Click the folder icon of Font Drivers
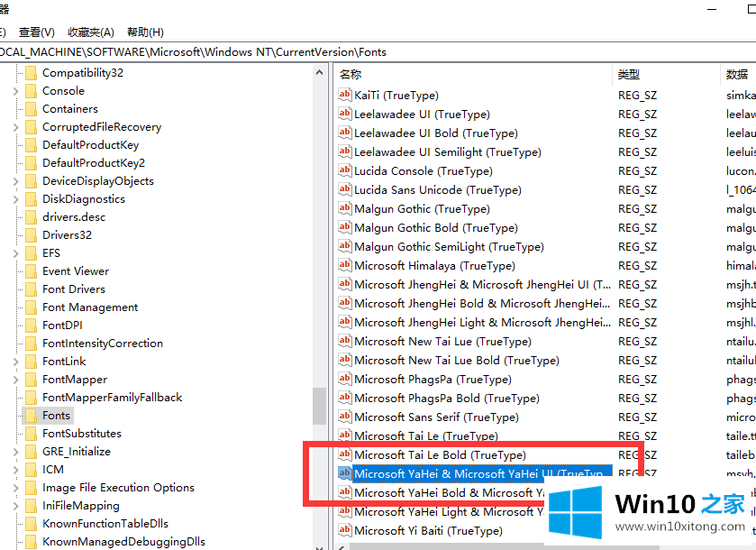756x550 pixels. click(31, 289)
